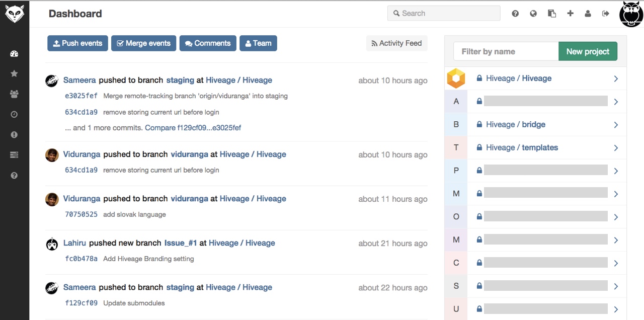
Task: Open the owl user avatar
Action: click(631, 14)
